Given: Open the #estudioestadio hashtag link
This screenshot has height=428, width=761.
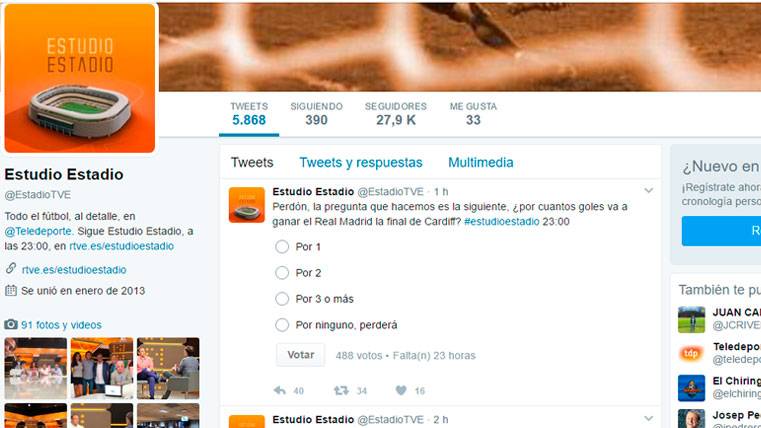Looking at the screenshot, I should click(x=501, y=221).
